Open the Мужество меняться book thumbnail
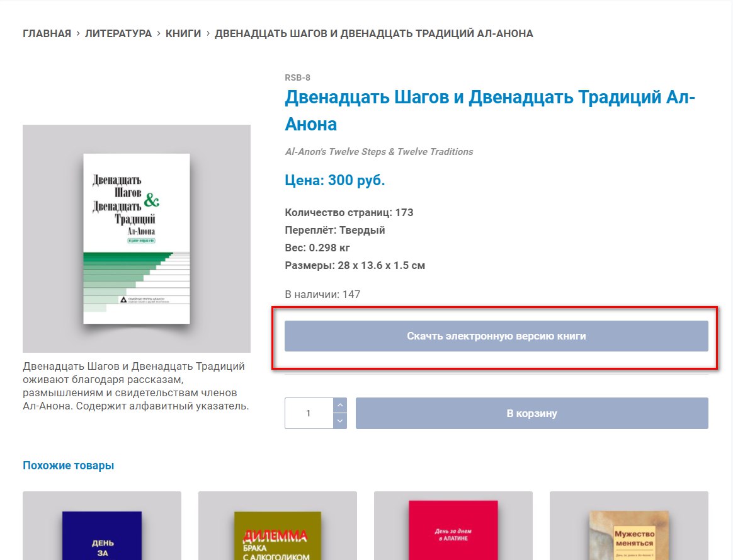The height and width of the screenshot is (560, 733). click(x=629, y=525)
